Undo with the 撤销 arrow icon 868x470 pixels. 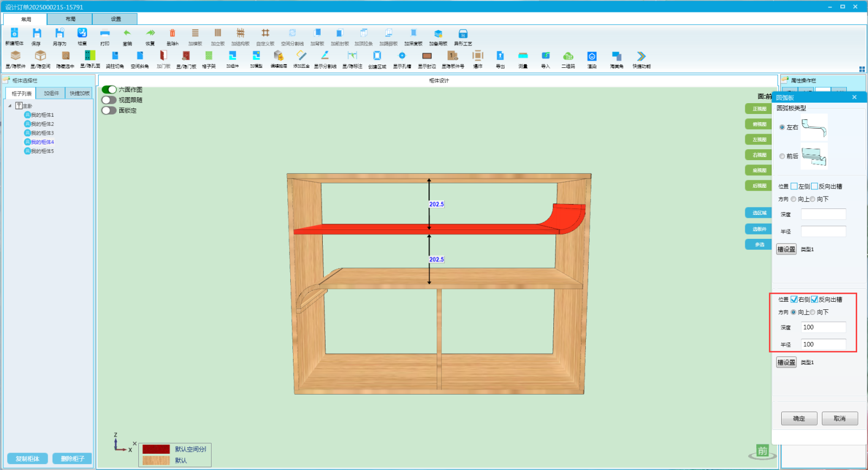(x=127, y=34)
